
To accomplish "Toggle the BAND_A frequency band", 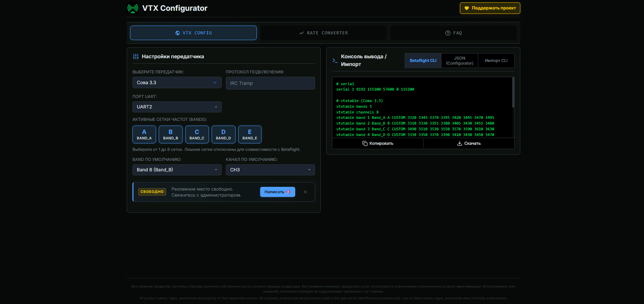I will [x=144, y=134].
